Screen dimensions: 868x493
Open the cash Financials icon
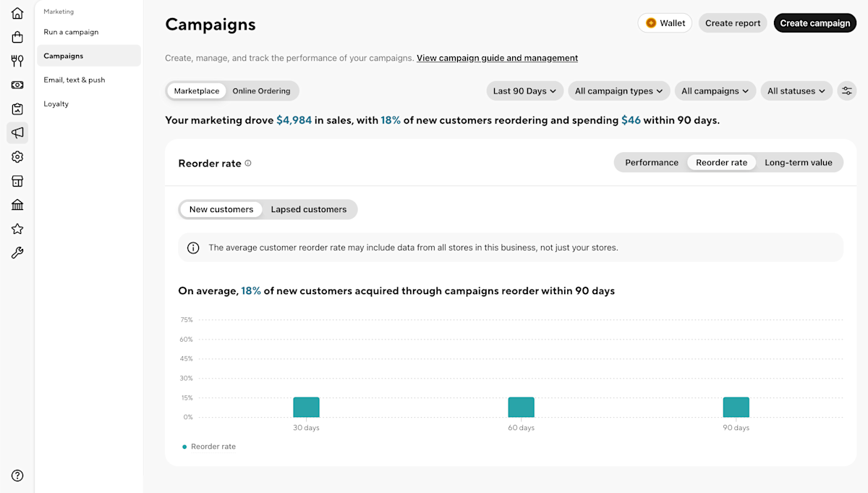click(x=17, y=85)
